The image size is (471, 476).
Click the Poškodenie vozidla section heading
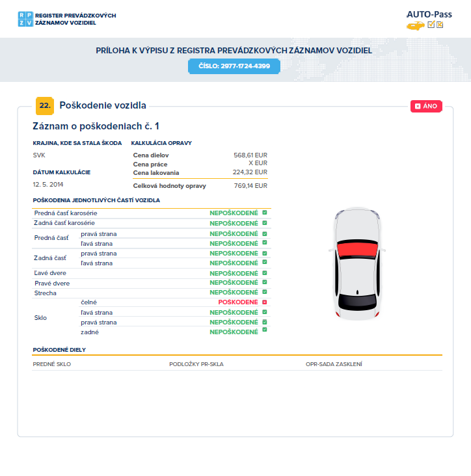click(103, 105)
